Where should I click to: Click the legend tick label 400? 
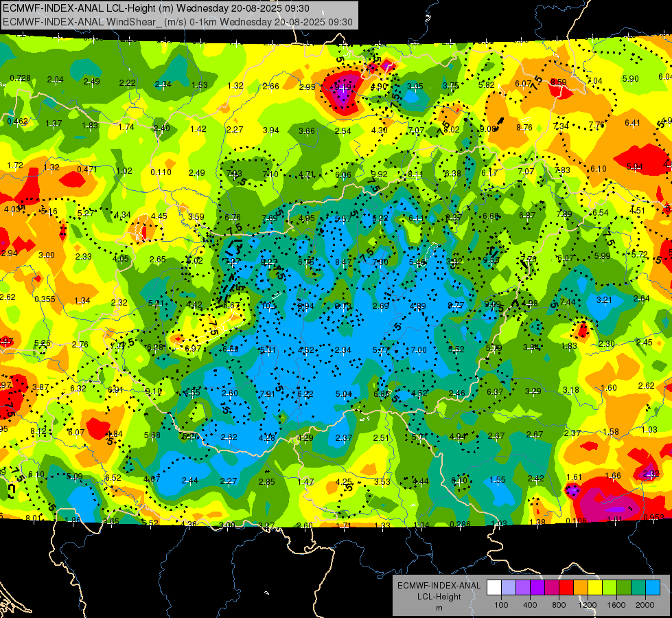530,605
